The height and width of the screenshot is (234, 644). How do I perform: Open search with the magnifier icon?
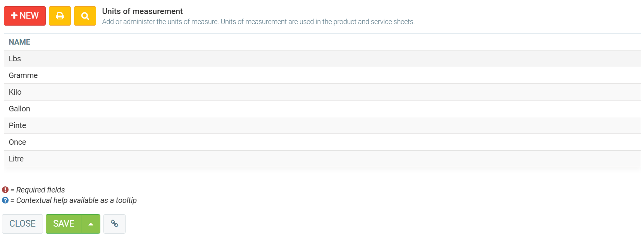click(85, 16)
